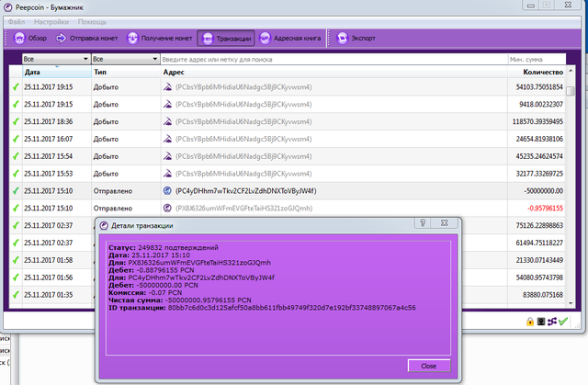Click the mined icon in 9418.00232307 row
The image size is (588, 385).
click(x=167, y=104)
